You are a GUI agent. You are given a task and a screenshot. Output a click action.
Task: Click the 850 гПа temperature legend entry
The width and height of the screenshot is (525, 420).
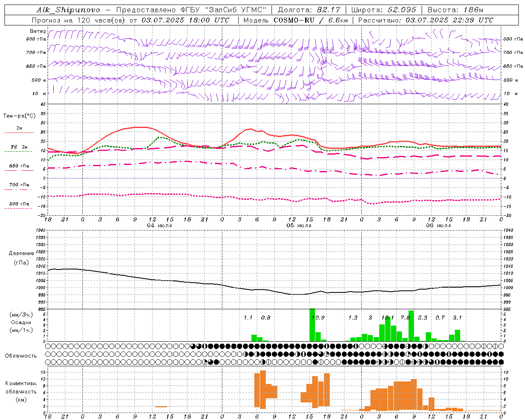[x=19, y=166]
